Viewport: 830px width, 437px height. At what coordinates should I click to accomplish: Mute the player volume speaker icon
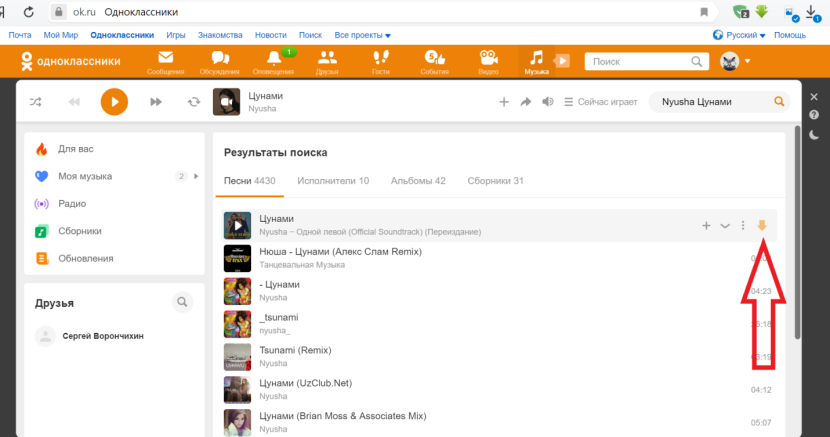point(547,102)
